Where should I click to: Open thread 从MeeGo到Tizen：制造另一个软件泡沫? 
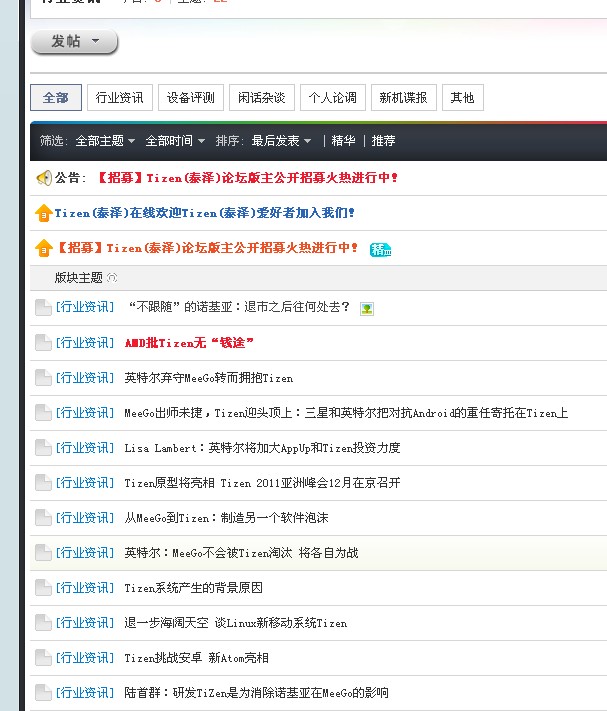pyautogui.click(x=227, y=518)
